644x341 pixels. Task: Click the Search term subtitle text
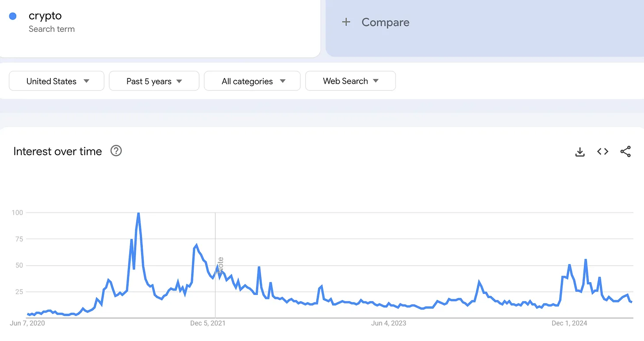[52, 29]
